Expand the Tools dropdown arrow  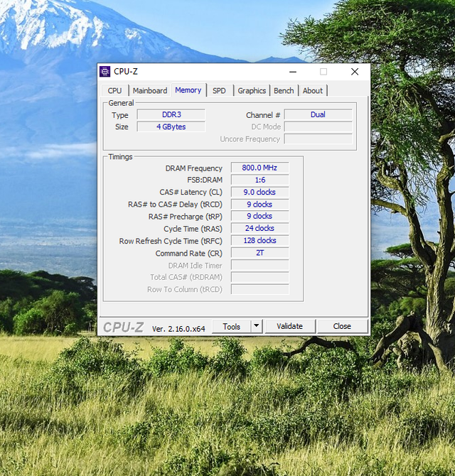(257, 326)
